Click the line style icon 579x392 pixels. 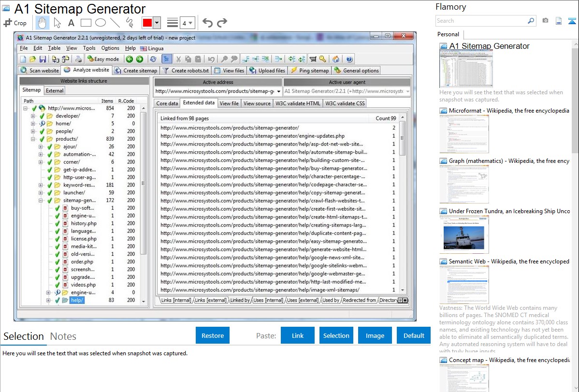pyautogui.click(x=173, y=23)
